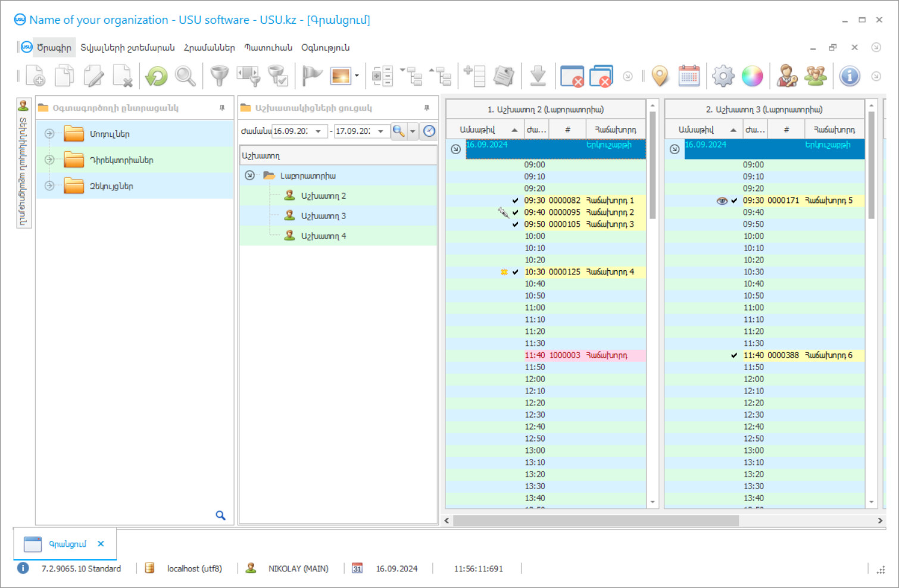Open the Պատուհան menu
899x588 pixels.
click(x=268, y=48)
